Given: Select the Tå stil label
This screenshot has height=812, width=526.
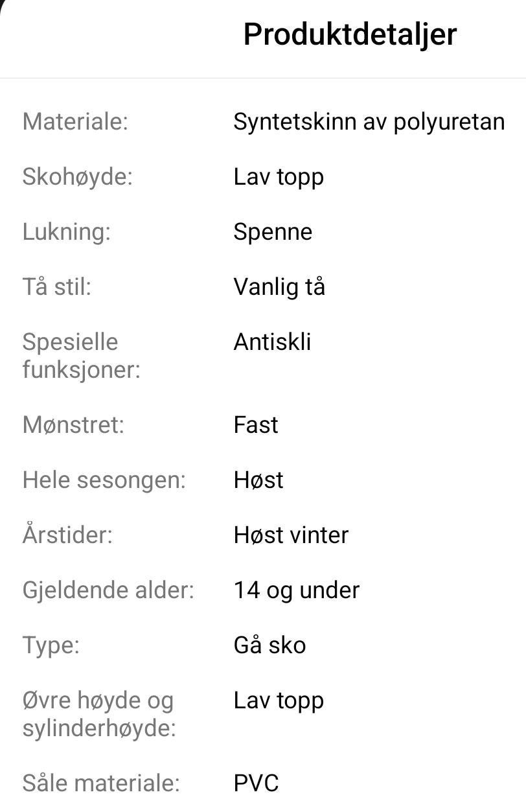Looking at the screenshot, I should (x=57, y=286).
